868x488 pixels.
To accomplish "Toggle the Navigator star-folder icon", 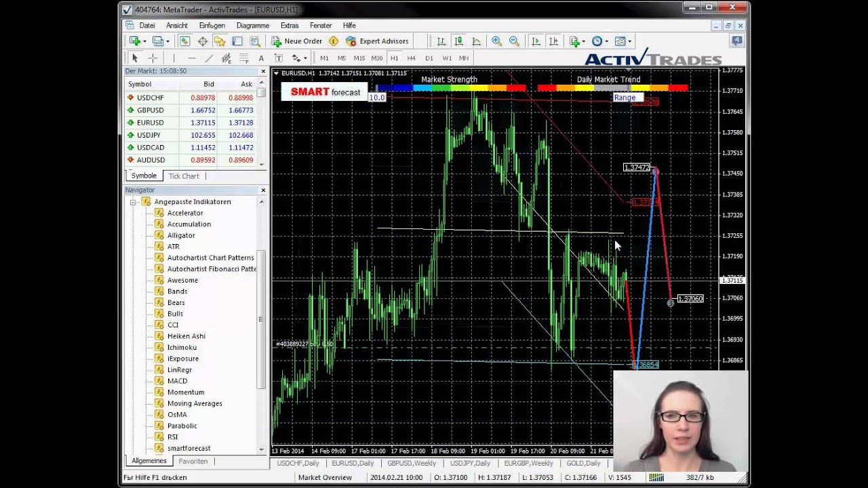I will pos(219,41).
